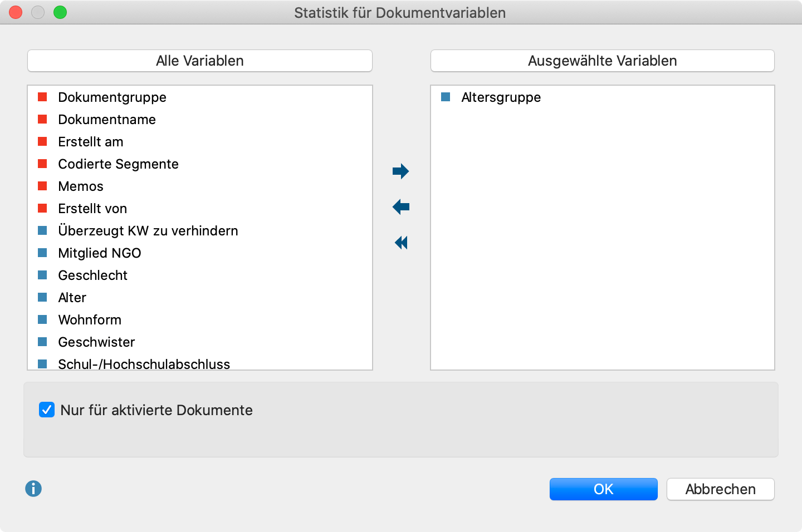
Task: Click the Abbrechen button
Action: pyautogui.click(x=721, y=489)
